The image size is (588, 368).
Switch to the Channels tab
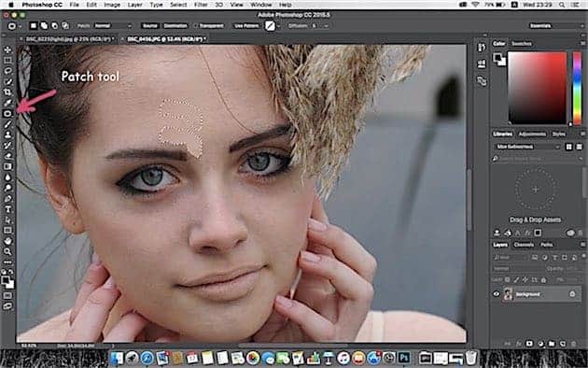click(524, 245)
